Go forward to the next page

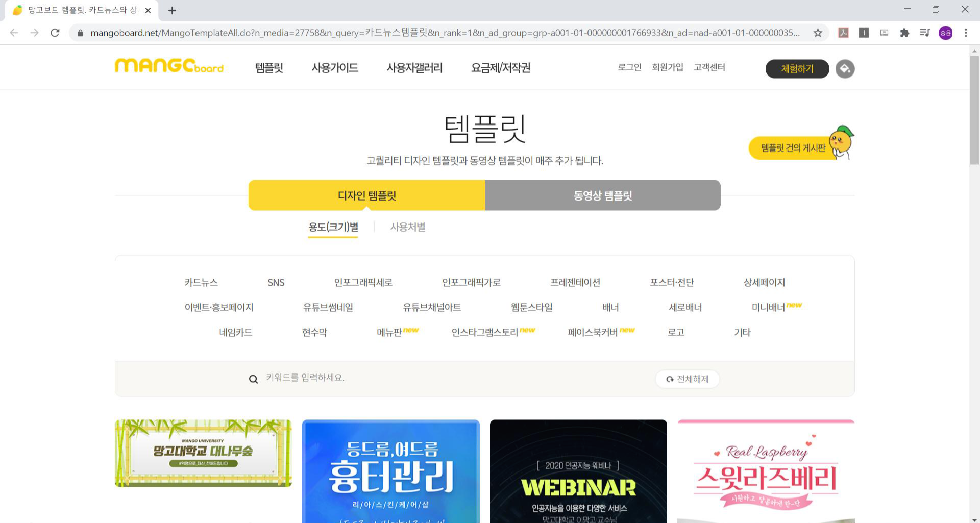coord(34,33)
